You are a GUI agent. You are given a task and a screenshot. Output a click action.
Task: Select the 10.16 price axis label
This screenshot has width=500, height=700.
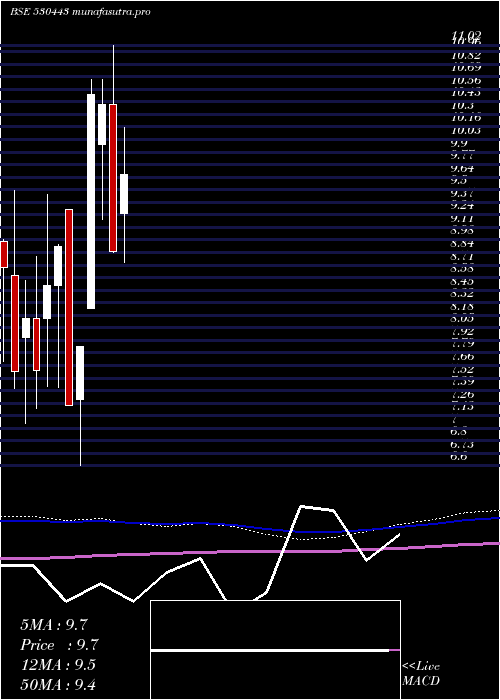466,118
